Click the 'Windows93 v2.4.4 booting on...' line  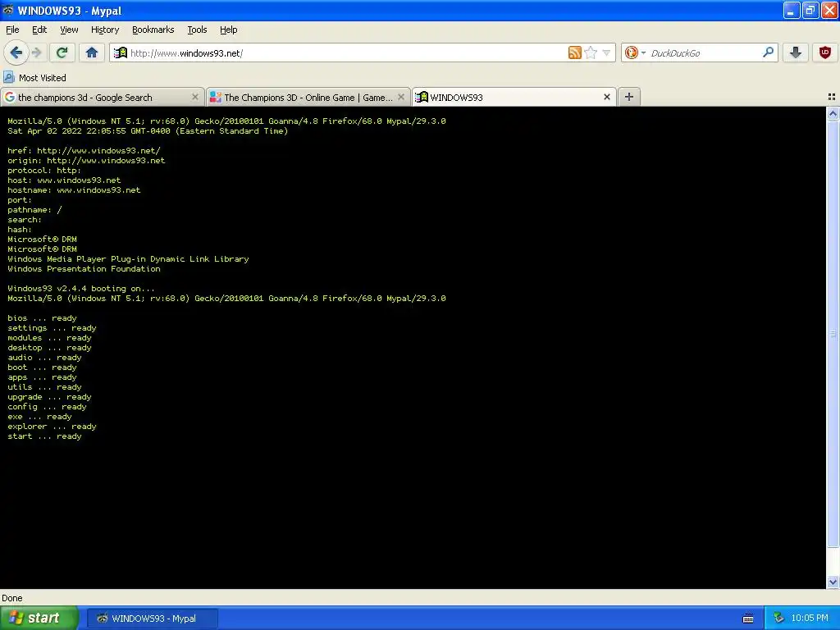pyautogui.click(x=81, y=288)
